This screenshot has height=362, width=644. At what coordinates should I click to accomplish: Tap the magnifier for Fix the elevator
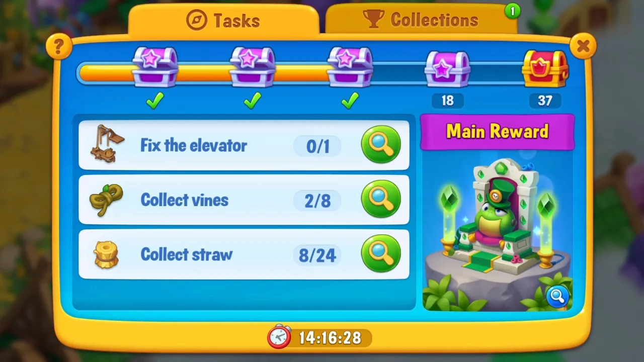coord(381,145)
